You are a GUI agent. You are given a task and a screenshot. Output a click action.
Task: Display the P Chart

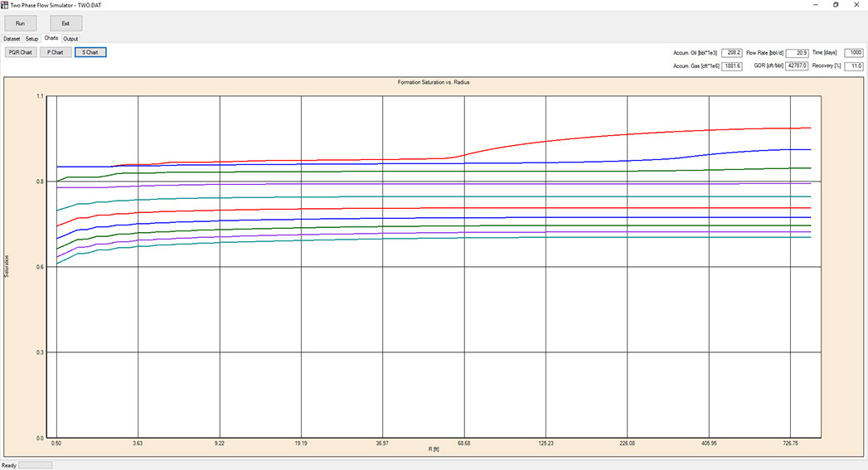[x=56, y=52]
